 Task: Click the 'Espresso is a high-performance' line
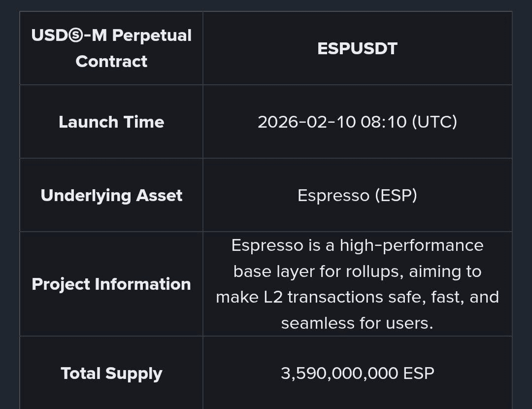click(357, 245)
